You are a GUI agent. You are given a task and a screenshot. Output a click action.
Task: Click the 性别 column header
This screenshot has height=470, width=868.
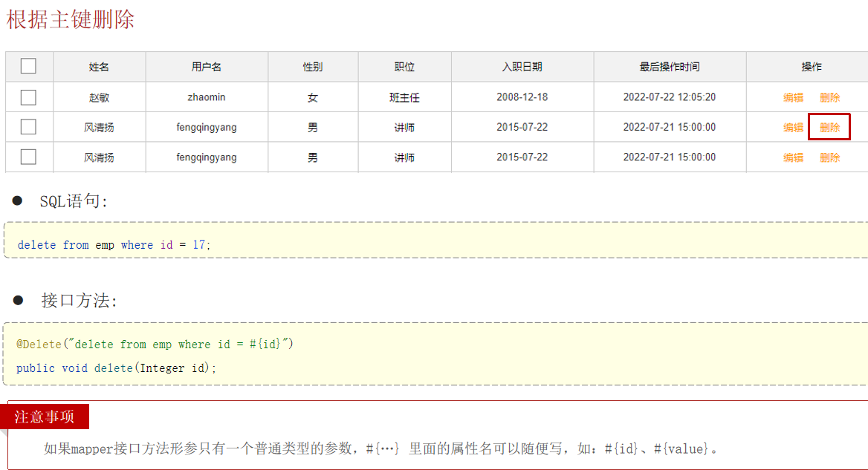[x=313, y=67]
